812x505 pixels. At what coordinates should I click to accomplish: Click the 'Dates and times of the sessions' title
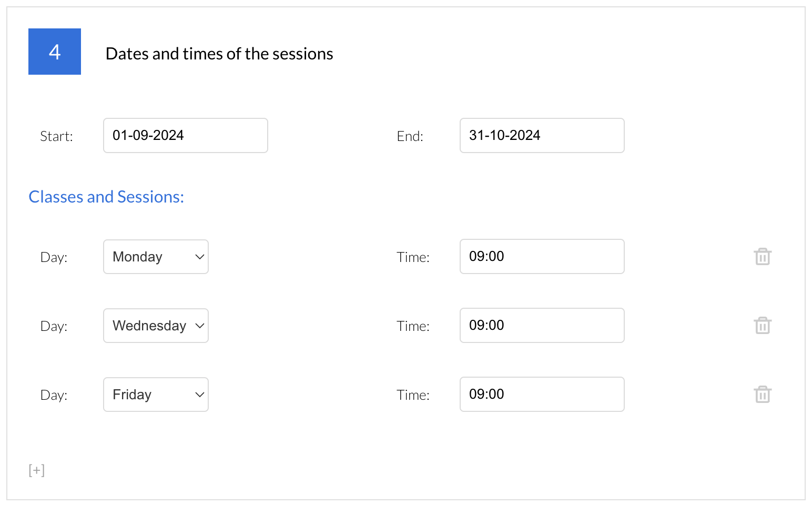(219, 54)
